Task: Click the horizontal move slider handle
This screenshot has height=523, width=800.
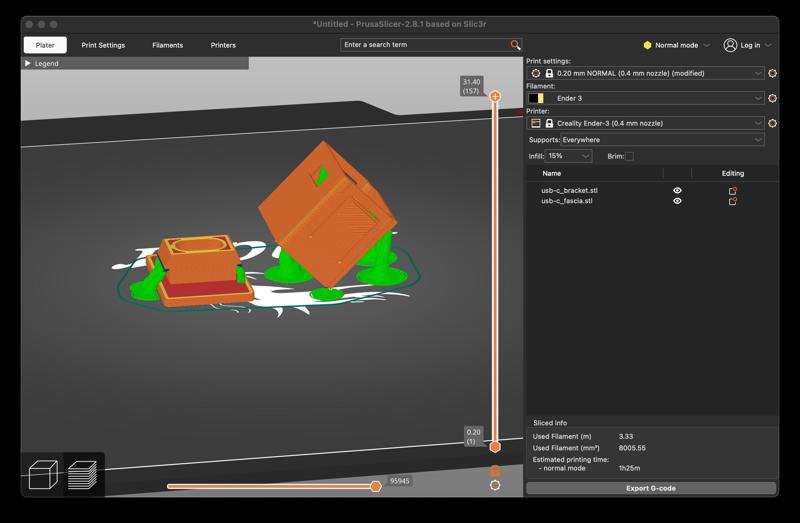Action: click(376, 486)
